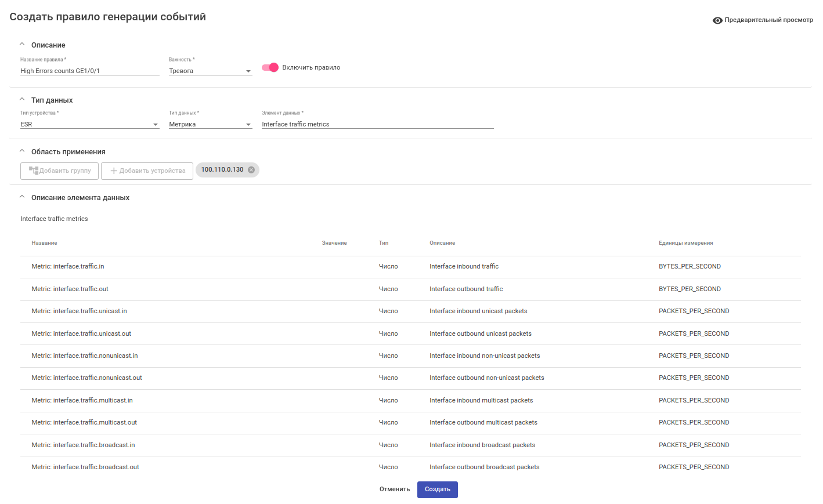823x504 pixels.
Task: Collapse the Область применения section
Action: (x=22, y=151)
